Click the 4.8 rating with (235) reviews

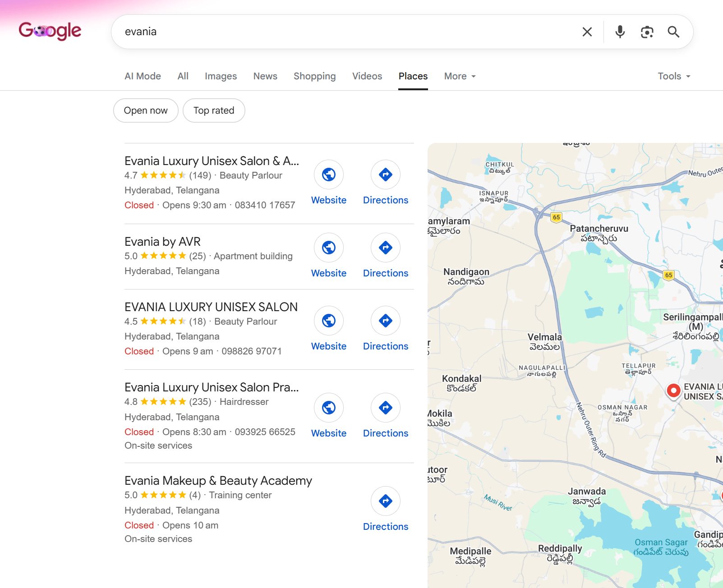(168, 402)
